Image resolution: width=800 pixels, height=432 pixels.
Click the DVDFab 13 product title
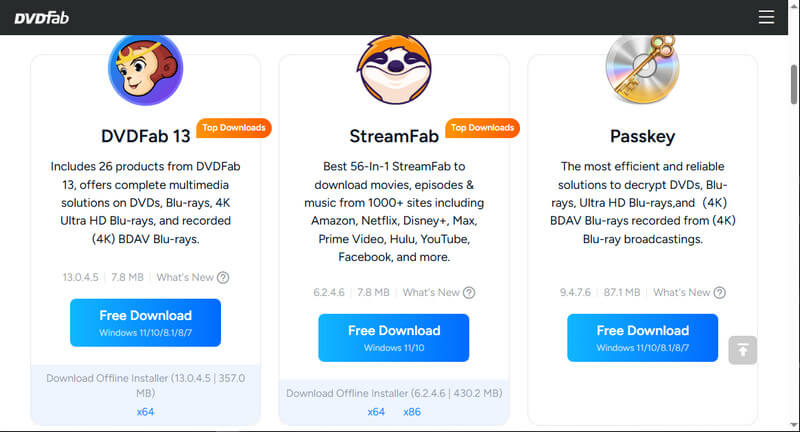[x=145, y=136]
